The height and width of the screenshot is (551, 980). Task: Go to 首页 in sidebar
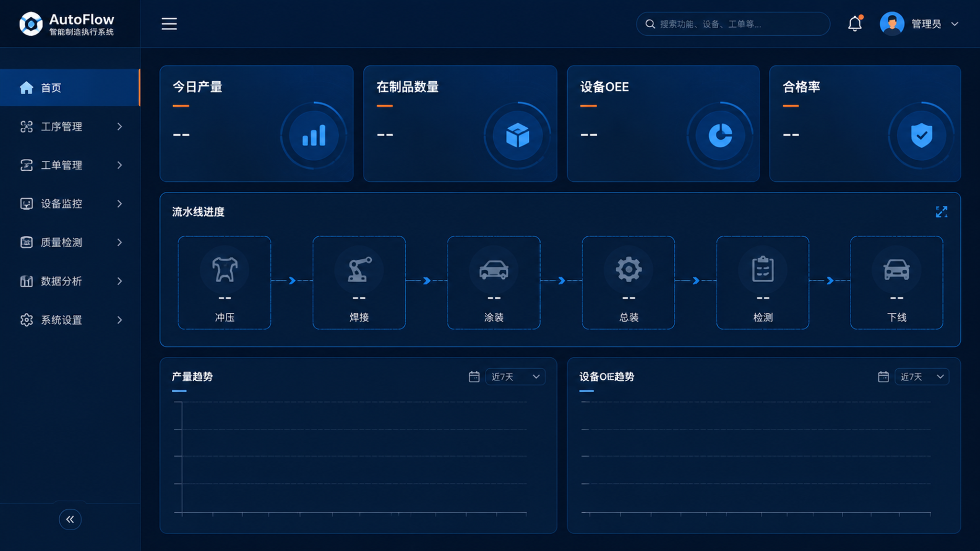tap(70, 88)
